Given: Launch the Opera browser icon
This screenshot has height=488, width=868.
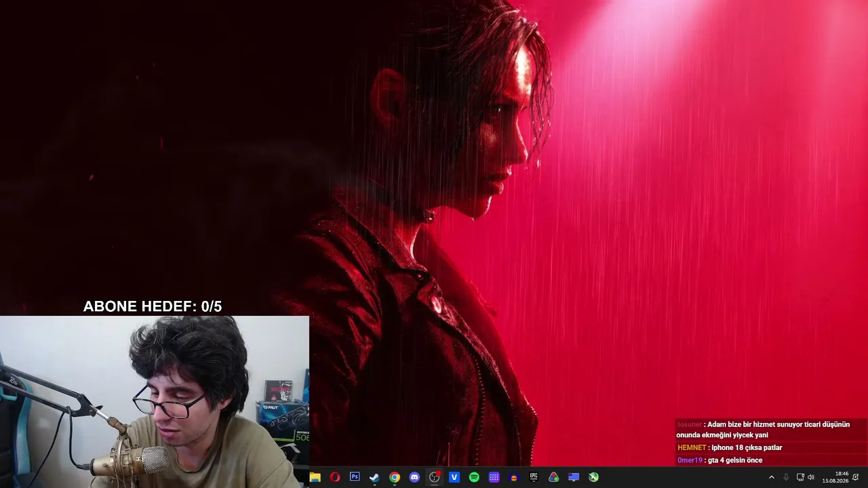Looking at the screenshot, I should [334, 477].
